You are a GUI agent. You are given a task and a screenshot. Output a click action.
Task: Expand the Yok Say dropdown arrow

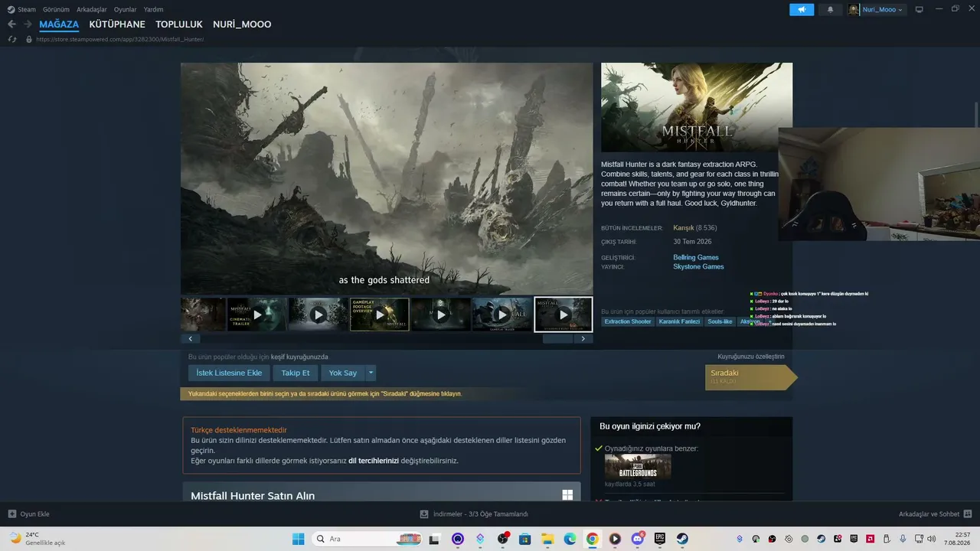tap(371, 373)
